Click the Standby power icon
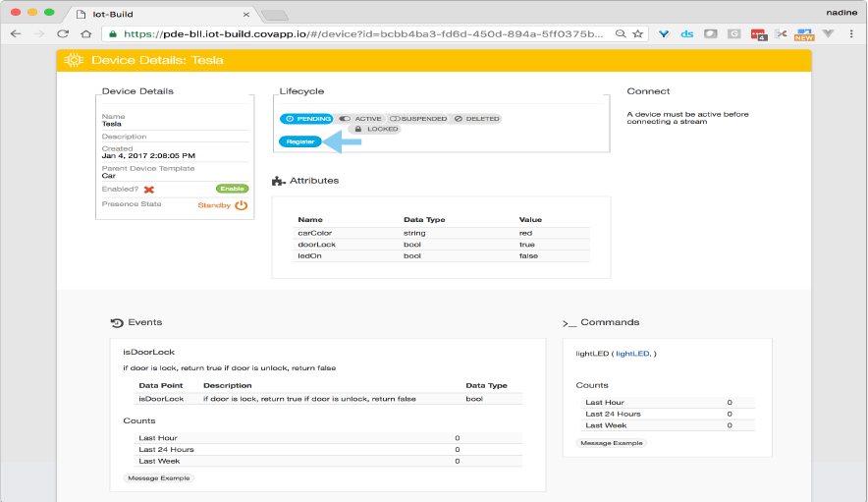 (x=241, y=205)
